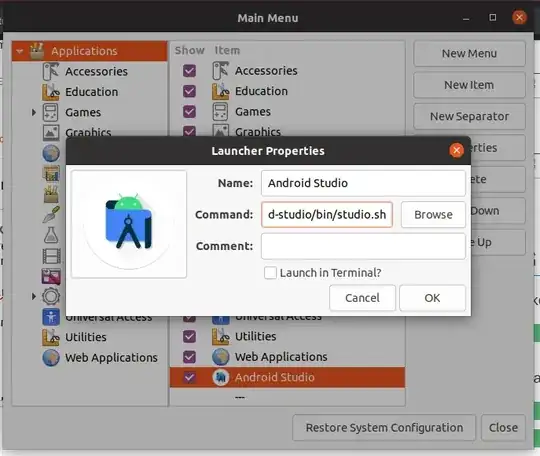
Task: Select Utilities icon in left tree
Action: point(51,337)
